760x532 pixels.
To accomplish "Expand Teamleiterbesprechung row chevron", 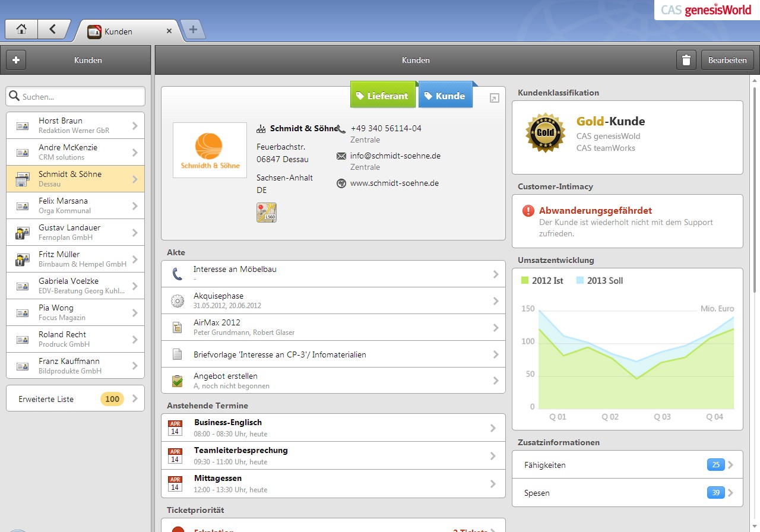I will [492, 456].
